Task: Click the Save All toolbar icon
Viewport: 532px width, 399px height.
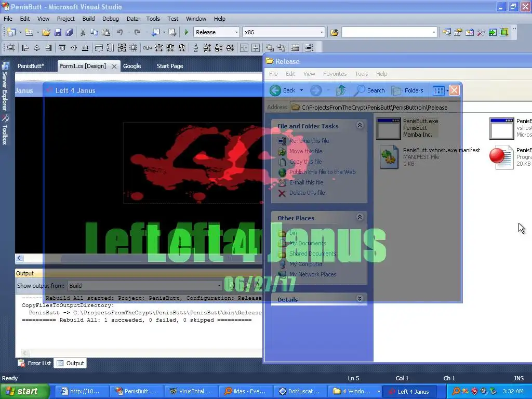Action: coord(69,32)
